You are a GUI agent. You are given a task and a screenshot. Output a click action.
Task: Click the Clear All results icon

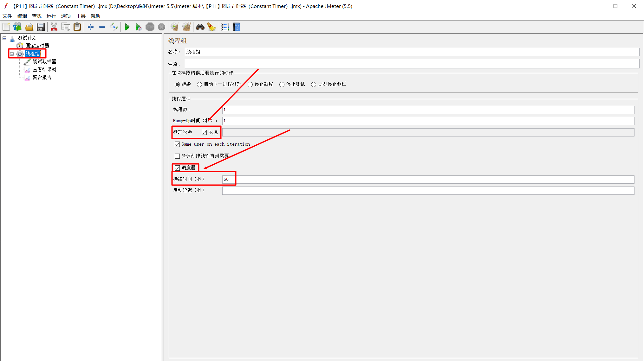[186, 27]
